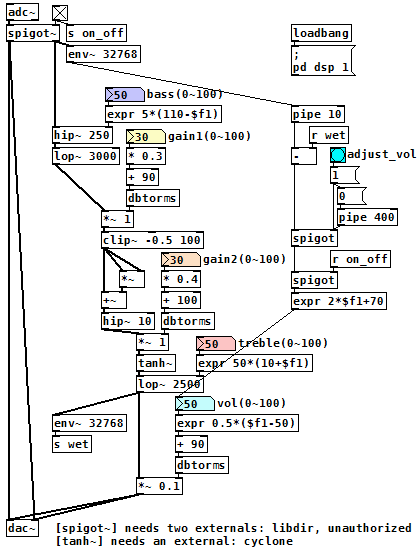
Task: Select the 's wet' send object
Action: [x=72, y=444]
